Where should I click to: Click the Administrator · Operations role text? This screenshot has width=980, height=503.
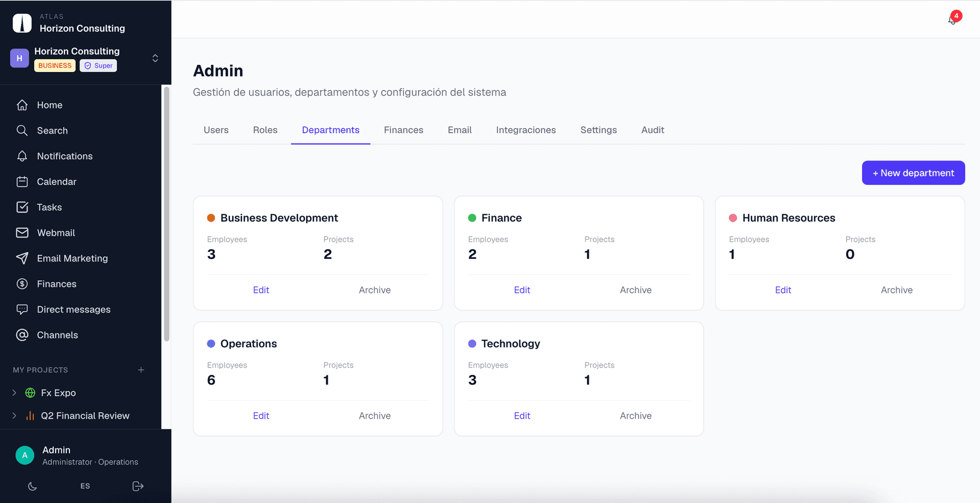90,462
